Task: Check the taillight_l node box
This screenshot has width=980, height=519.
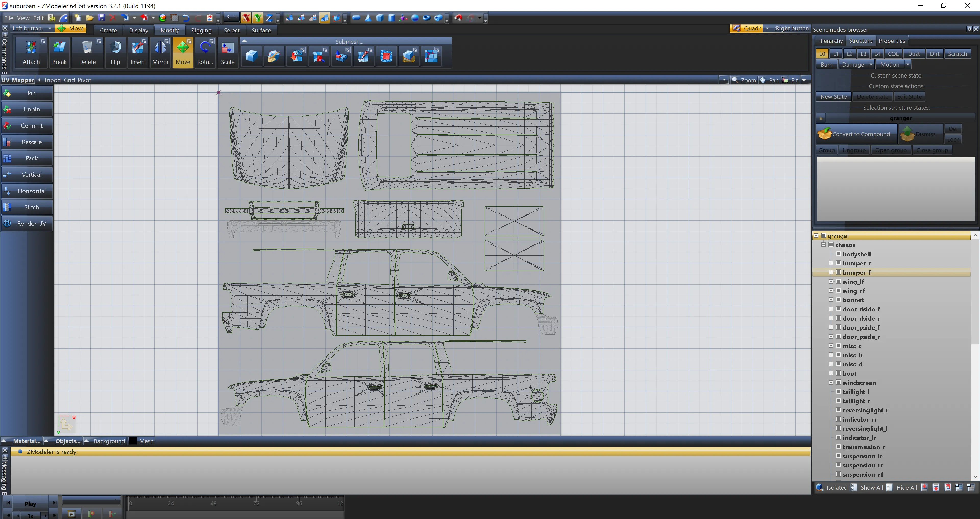Action: tap(838, 391)
